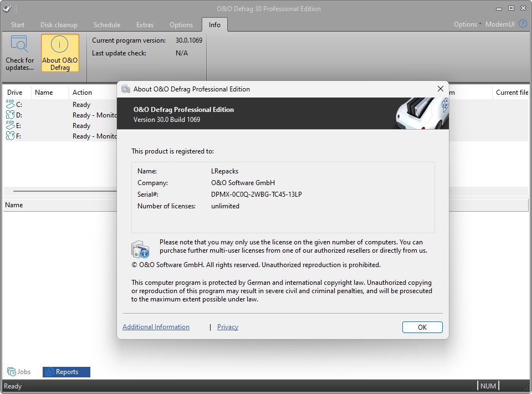Screen dimensions: 532x394
Task: Click the car image in dialog banner
Action: [422, 113]
